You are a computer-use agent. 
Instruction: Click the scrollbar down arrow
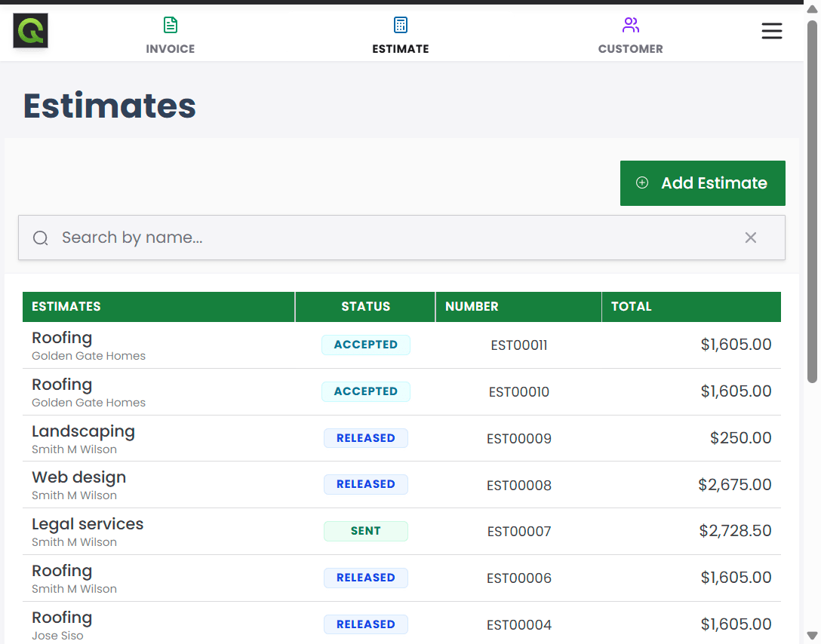[x=812, y=636]
